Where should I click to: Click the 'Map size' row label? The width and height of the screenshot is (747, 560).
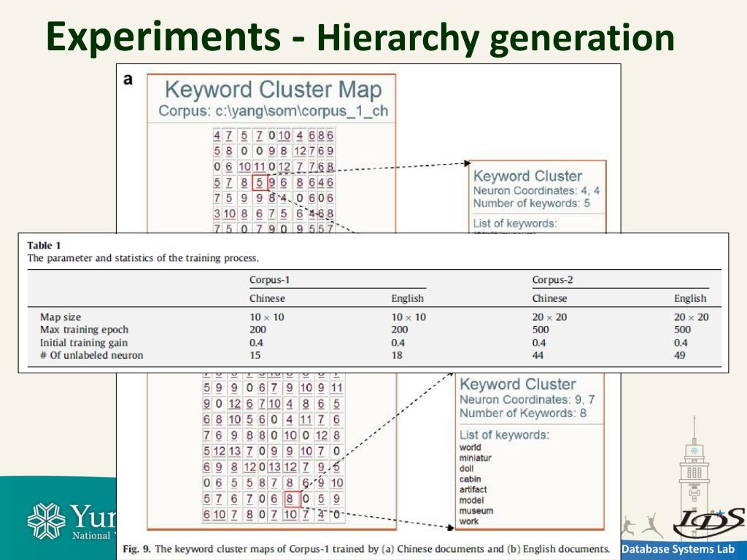(61, 317)
